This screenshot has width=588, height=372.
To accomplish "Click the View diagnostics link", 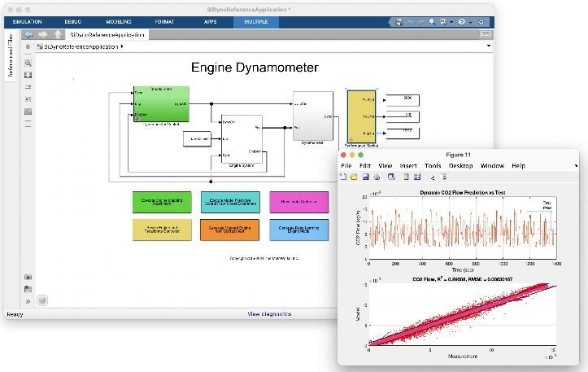I will (x=269, y=314).
